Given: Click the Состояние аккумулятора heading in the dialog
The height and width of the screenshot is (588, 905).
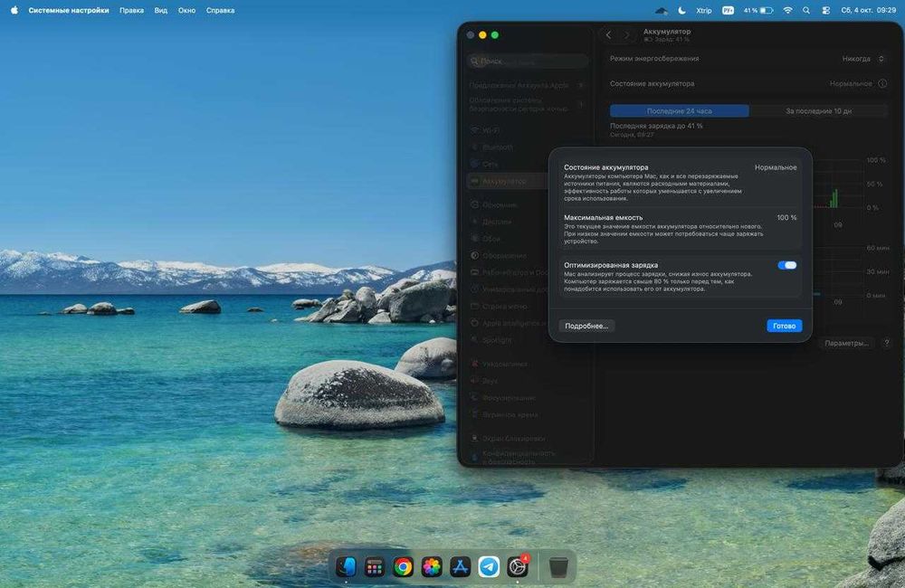Looking at the screenshot, I should click(606, 167).
